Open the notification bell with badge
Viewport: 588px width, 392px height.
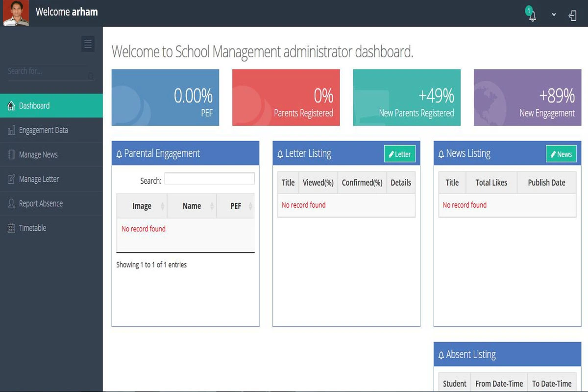click(531, 16)
